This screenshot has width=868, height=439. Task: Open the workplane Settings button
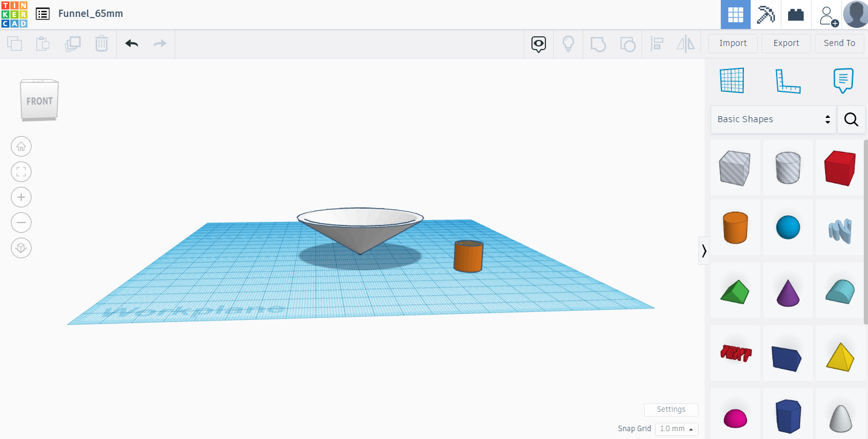point(671,409)
